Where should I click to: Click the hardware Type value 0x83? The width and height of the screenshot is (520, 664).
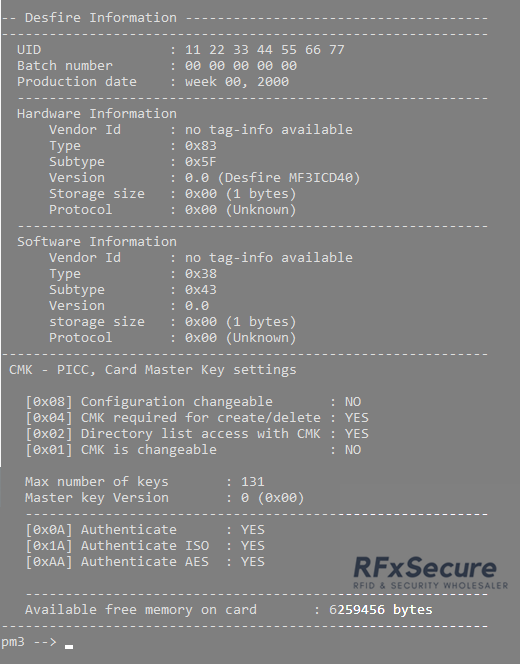(201, 146)
